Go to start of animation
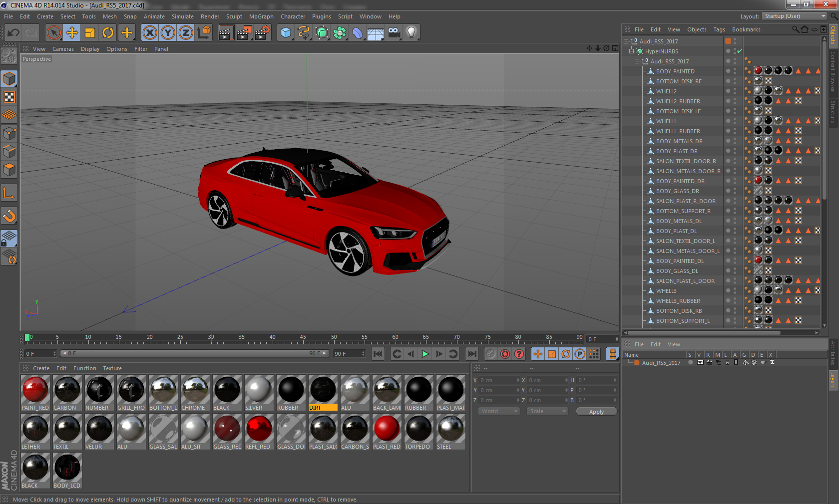The width and height of the screenshot is (839, 504). coord(378,354)
